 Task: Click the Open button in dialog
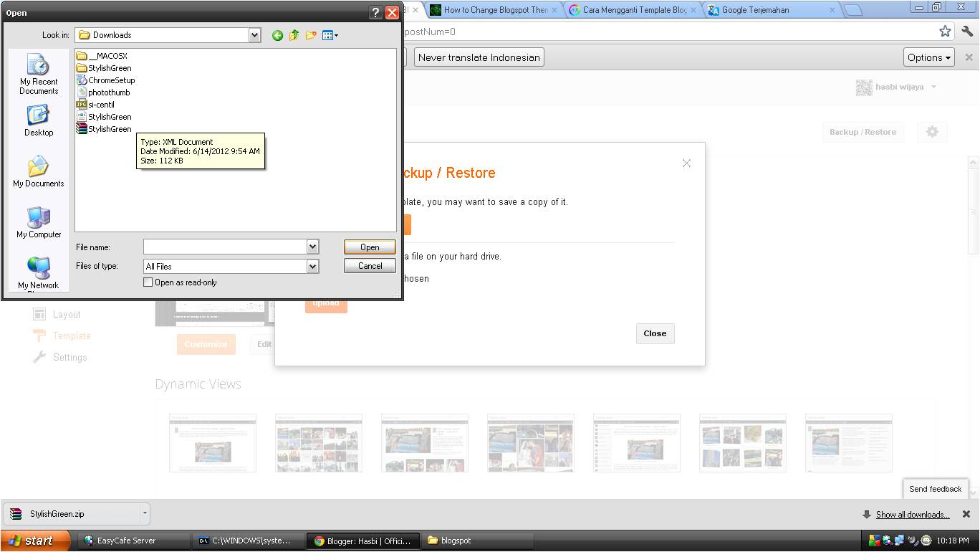point(370,247)
